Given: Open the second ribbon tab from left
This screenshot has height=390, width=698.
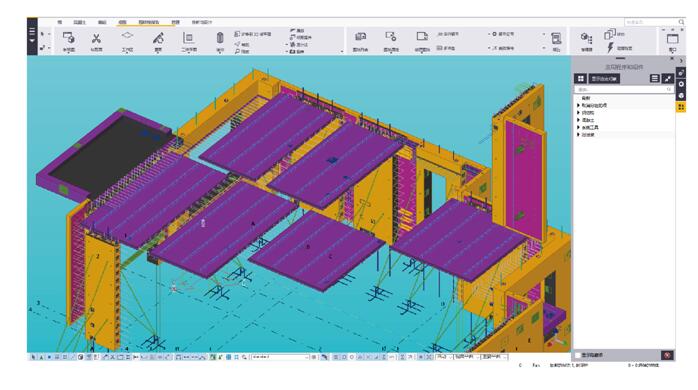Looking at the screenshot, I should (x=80, y=22).
